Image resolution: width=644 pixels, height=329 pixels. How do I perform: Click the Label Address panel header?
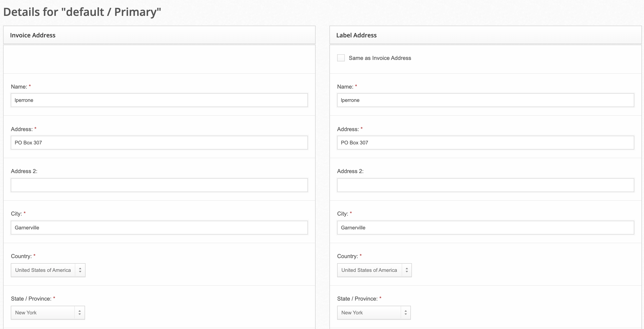[x=485, y=35]
